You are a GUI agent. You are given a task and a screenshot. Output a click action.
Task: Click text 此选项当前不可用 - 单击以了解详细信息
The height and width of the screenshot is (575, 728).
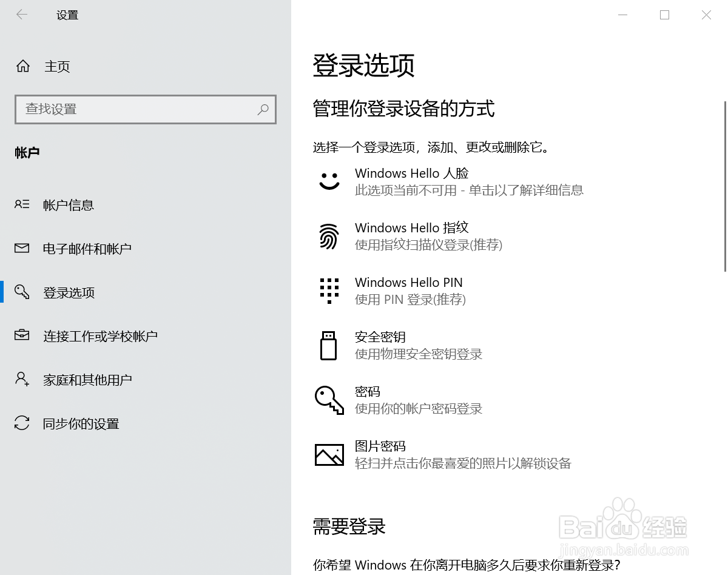[469, 190]
